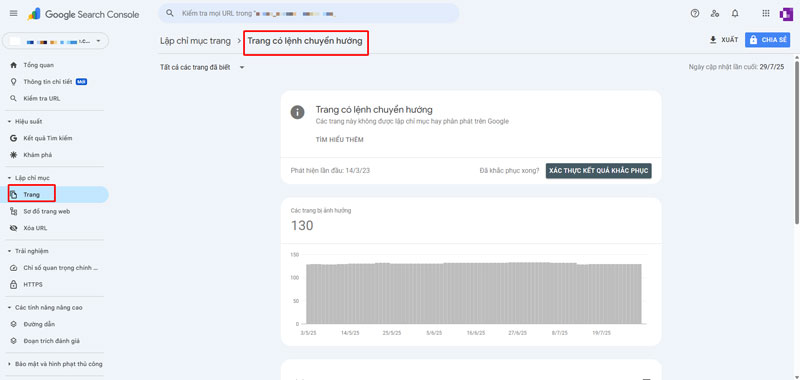Image resolution: width=800 pixels, height=380 pixels.
Task: Click the Trang có lệnh chuyển hướng breadcrumb
Action: (x=305, y=41)
